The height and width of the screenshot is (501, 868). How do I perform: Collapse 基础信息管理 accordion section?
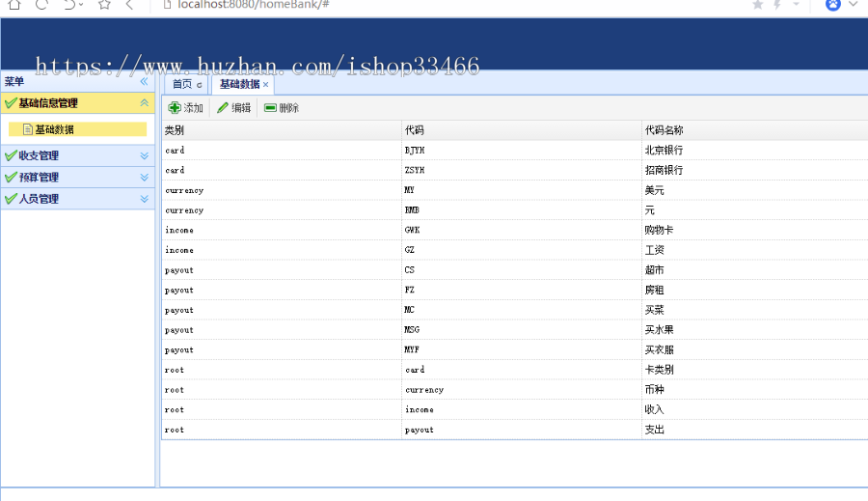[144, 102]
